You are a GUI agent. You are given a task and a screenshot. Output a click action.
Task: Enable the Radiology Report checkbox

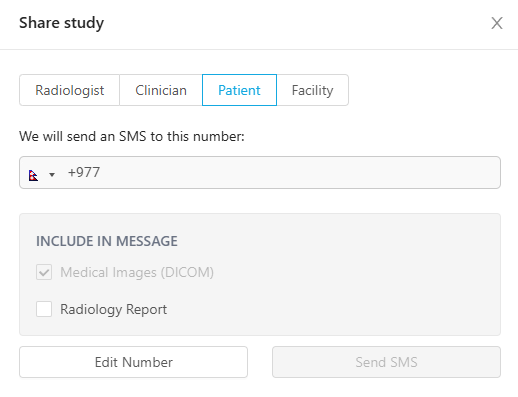44,309
